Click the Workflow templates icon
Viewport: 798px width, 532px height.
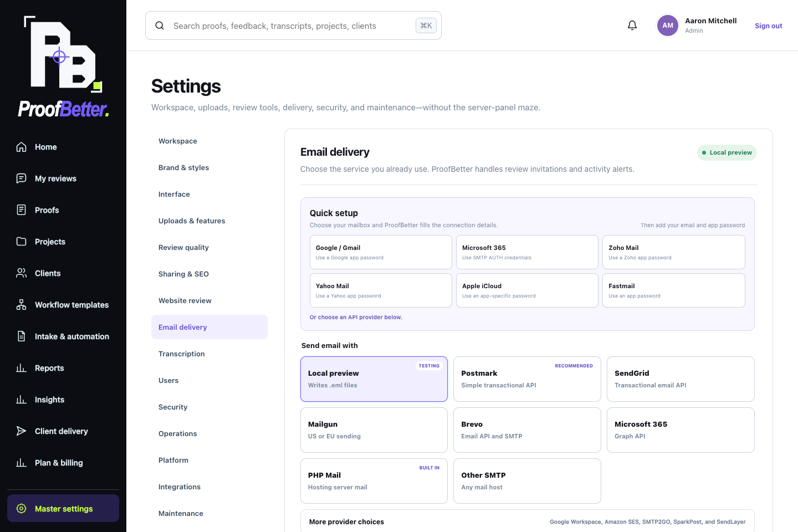click(x=22, y=305)
